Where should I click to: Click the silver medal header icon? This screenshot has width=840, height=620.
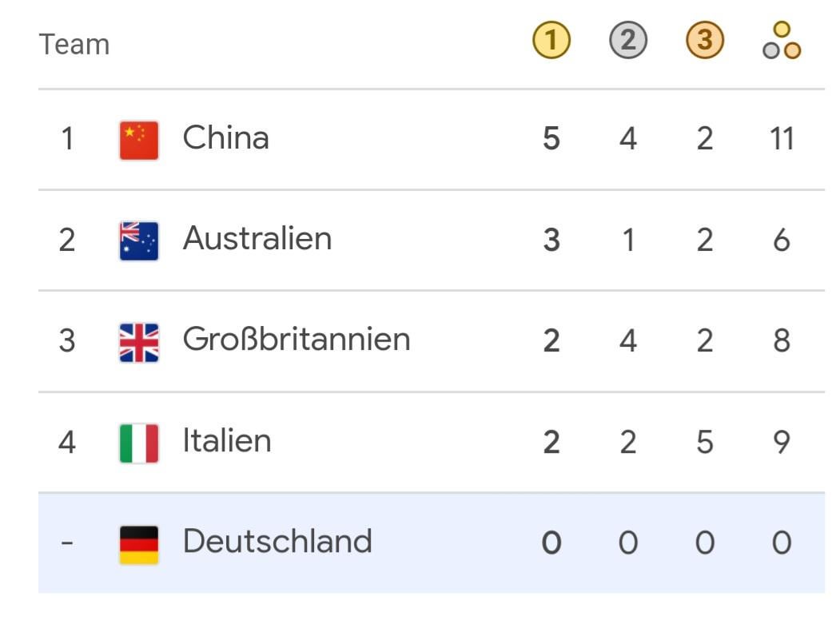628,40
